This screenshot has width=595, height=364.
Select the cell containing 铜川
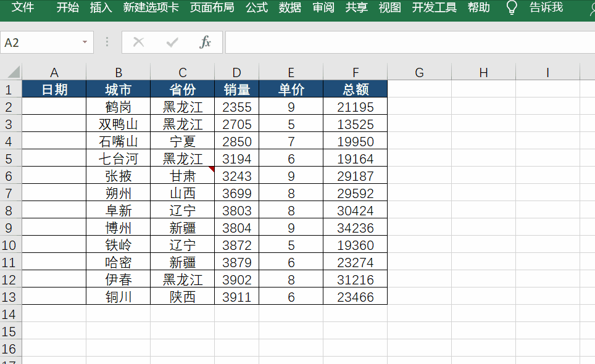tap(119, 297)
